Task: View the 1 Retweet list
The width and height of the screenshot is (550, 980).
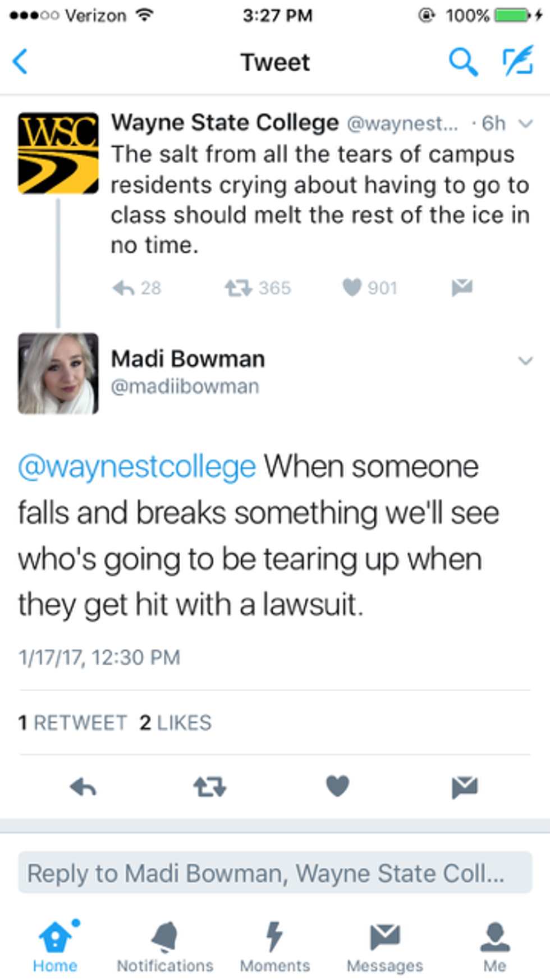Action: pos(72,723)
